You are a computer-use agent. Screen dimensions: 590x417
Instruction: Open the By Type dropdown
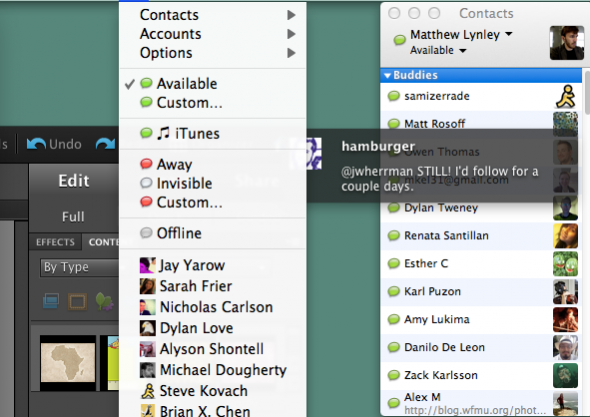[79, 267]
